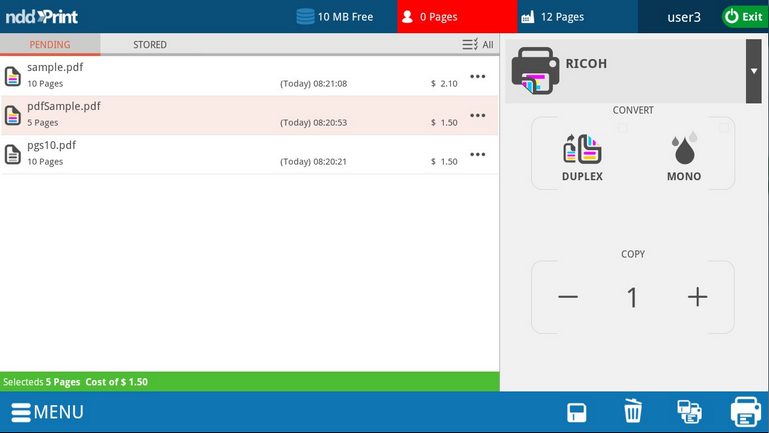Select the sample.pdf file row
This screenshot has height=433, width=769.
click(200, 76)
